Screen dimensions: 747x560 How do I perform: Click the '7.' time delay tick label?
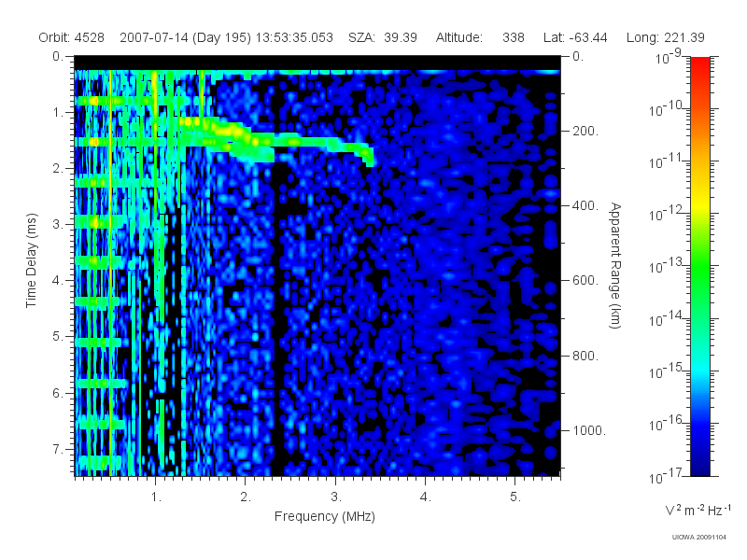pyautogui.click(x=58, y=449)
